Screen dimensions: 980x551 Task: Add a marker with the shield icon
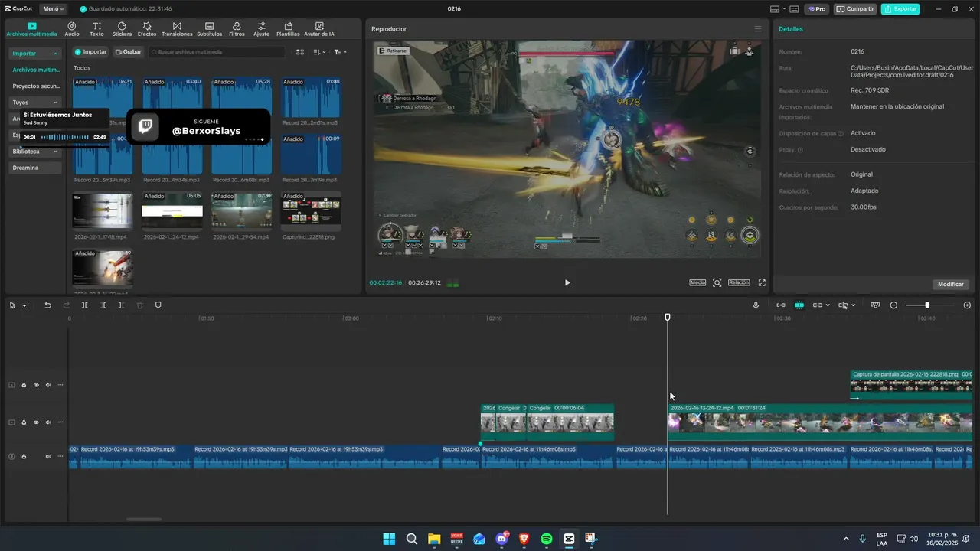point(158,305)
